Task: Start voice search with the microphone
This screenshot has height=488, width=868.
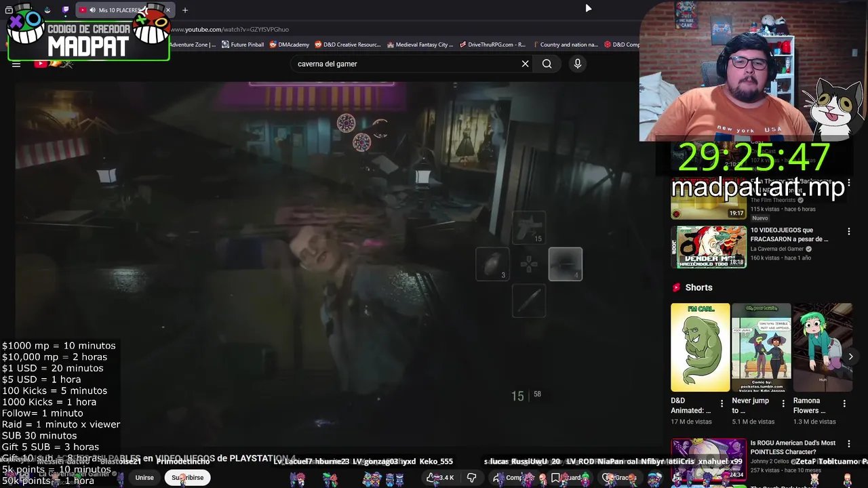Action: click(x=578, y=64)
